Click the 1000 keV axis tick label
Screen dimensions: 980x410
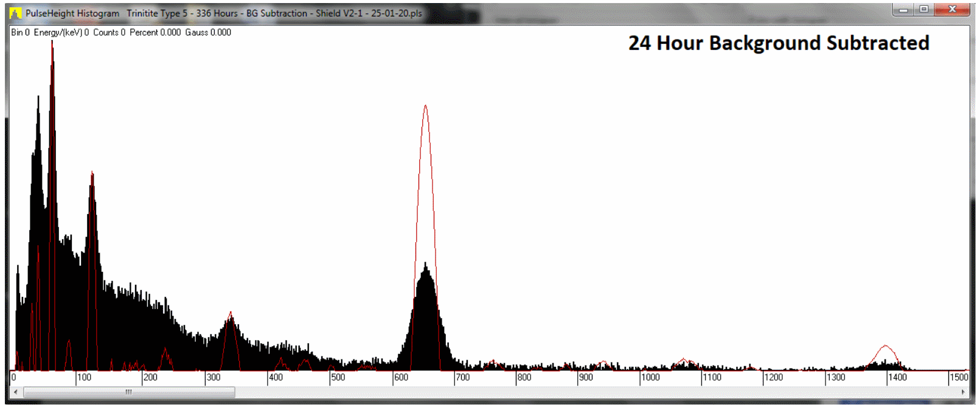650,378
